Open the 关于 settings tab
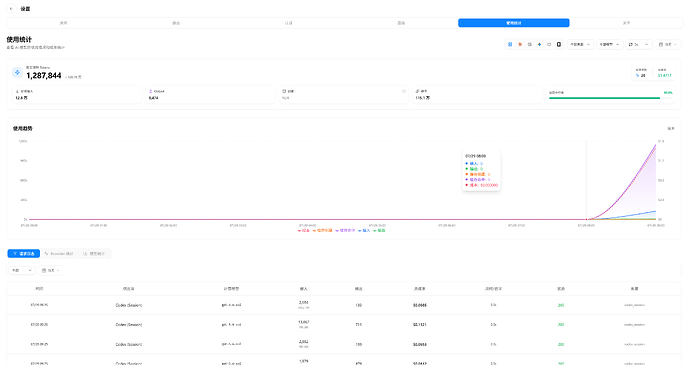The height and width of the screenshot is (369, 690). (x=626, y=23)
